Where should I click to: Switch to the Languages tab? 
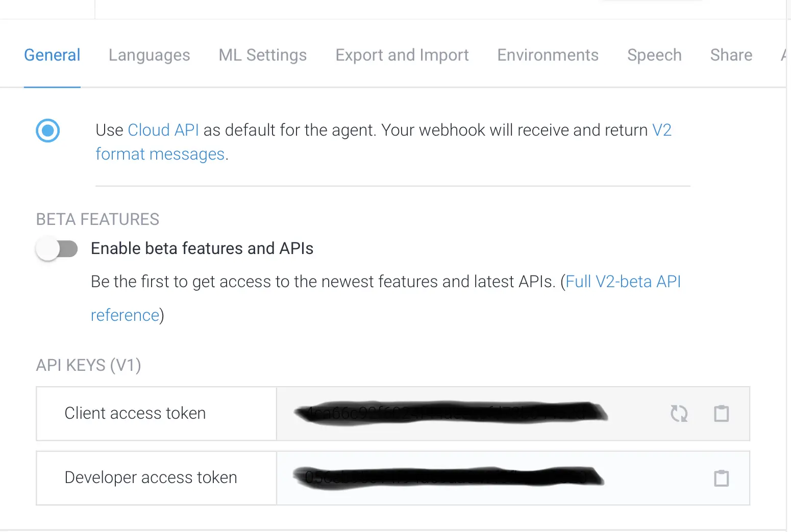(x=149, y=55)
